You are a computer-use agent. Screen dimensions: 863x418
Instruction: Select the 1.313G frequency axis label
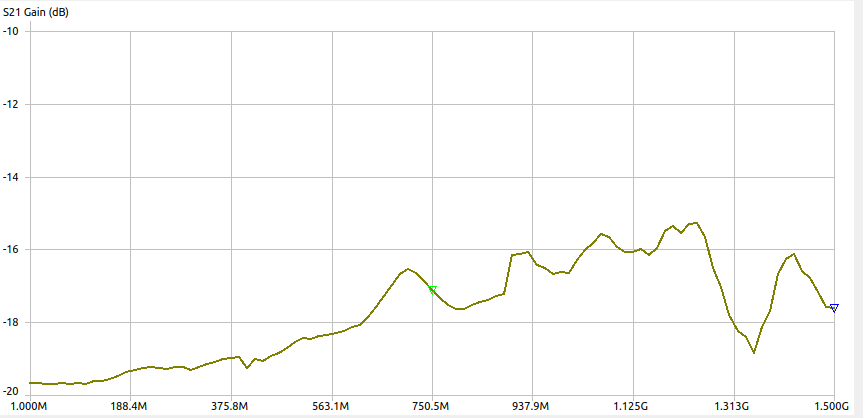point(733,407)
